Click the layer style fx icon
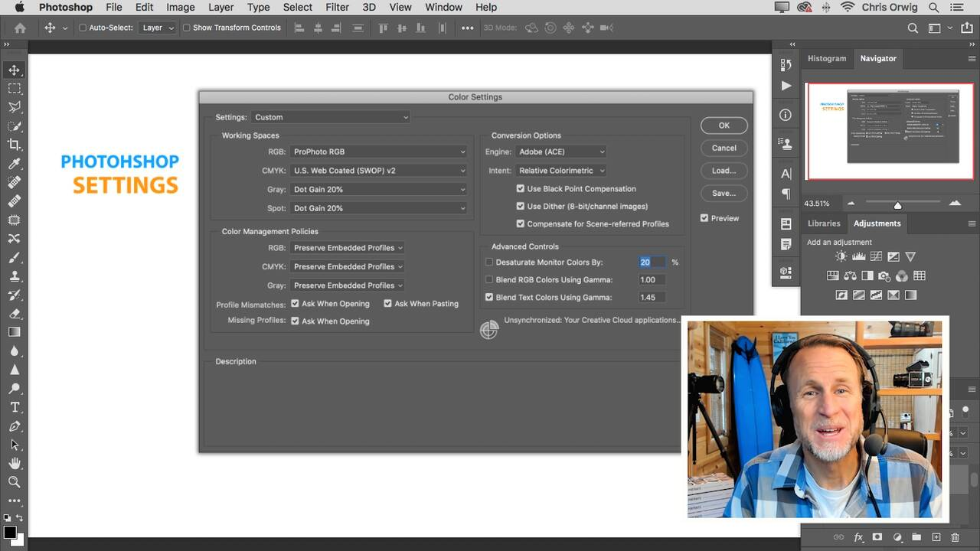Screen dimensions: 980x551 click(858, 538)
